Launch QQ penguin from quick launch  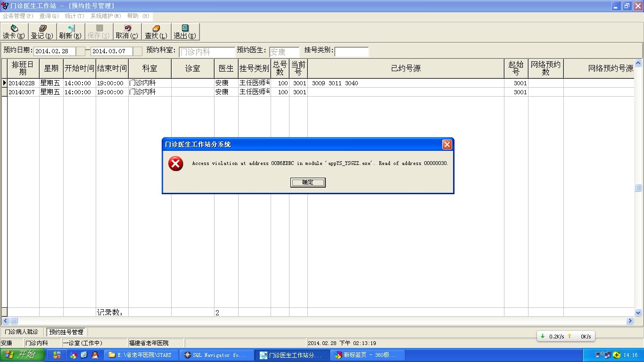pos(95,355)
